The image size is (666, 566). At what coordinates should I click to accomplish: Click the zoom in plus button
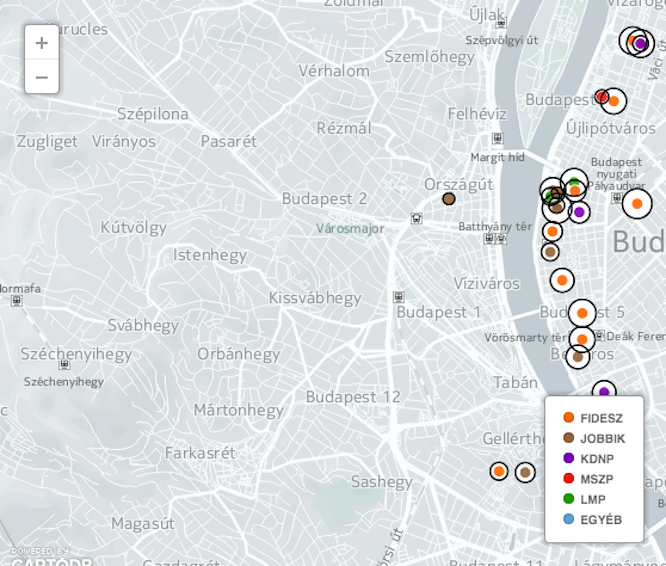click(41, 43)
